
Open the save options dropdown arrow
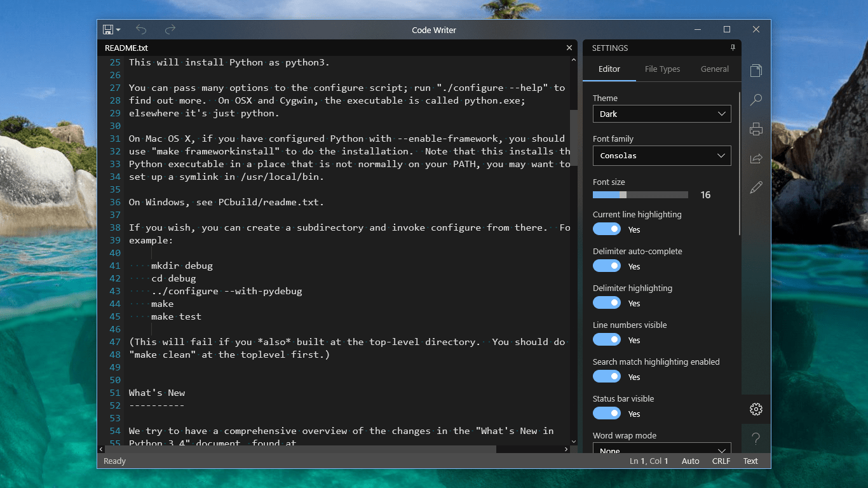click(118, 30)
